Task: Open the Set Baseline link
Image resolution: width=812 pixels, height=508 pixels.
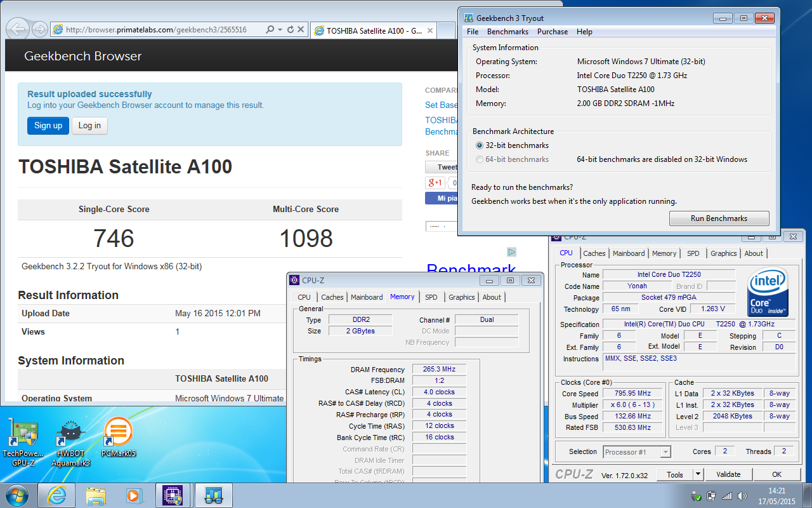Action: pyautogui.click(x=442, y=105)
